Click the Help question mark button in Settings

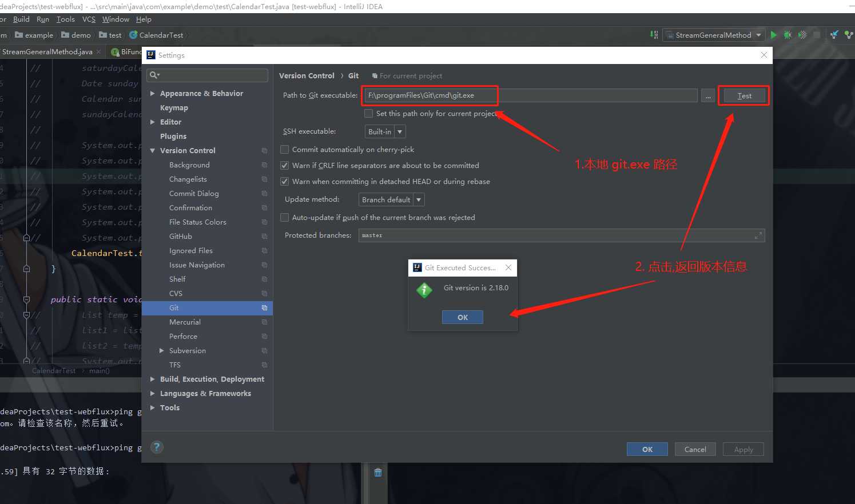tap(157, 447)
